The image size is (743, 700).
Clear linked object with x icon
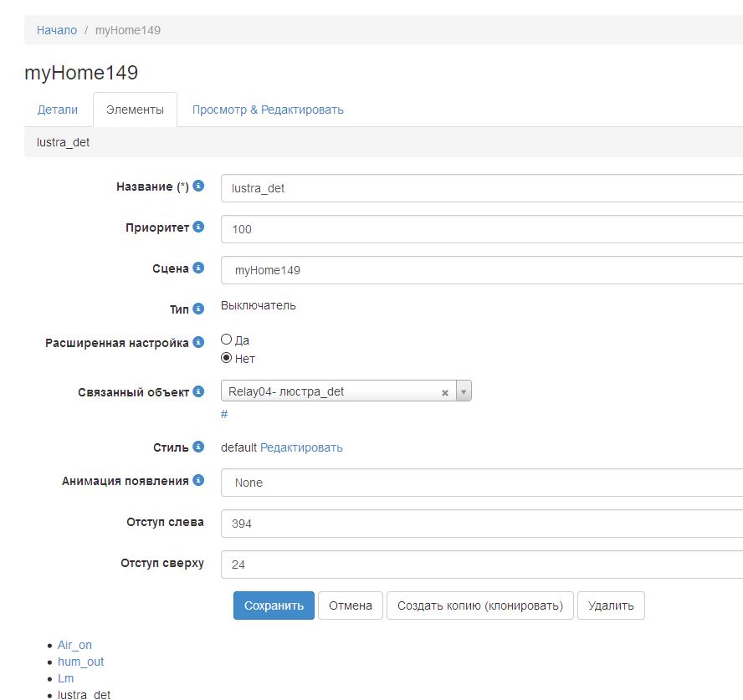pyautogui.click(x=445, y=392)
